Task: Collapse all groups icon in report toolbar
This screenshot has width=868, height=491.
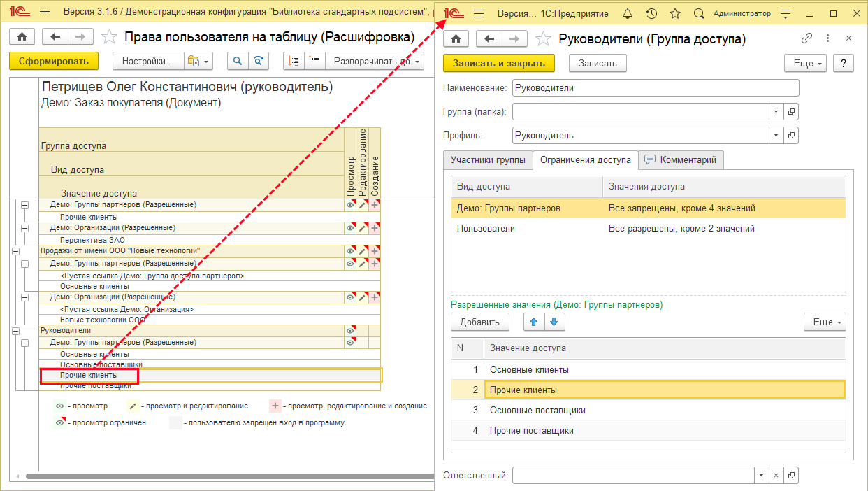Action: pos(294,62)
